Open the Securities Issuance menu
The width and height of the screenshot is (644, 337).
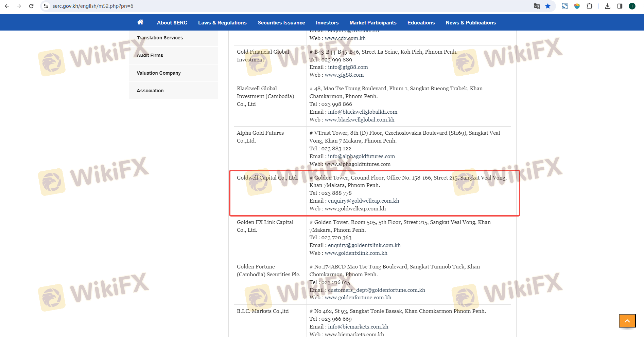(281, 23)
